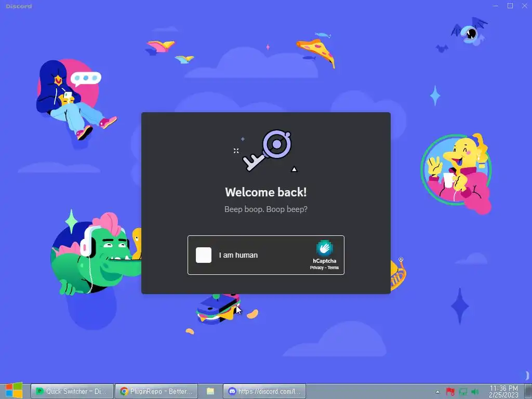The image size is (532, 399).
Task: Check the "I am human" hCaptcha checkbox
Action: tap(204, 255)
